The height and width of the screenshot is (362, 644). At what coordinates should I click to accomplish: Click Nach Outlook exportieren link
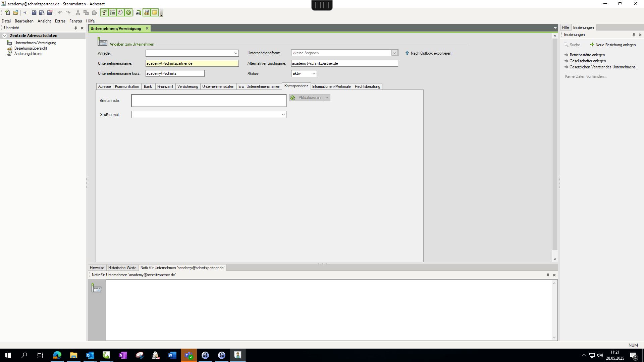431,53
